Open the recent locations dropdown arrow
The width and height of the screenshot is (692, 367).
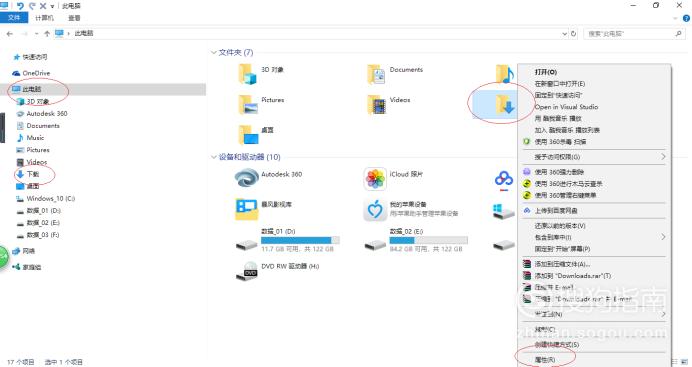pyautogui.click(x=36, y=34)
